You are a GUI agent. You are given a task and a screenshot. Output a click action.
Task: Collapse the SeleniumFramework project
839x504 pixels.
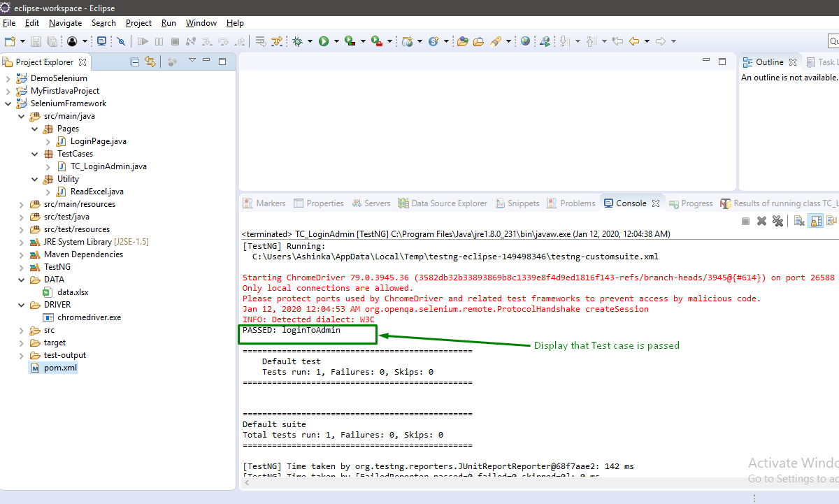coord(8,103)
